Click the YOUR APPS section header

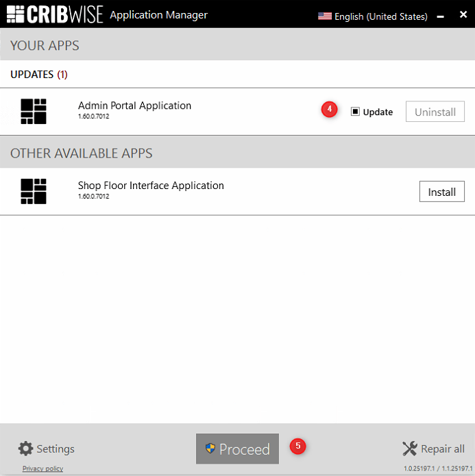(x=45, y=46)
